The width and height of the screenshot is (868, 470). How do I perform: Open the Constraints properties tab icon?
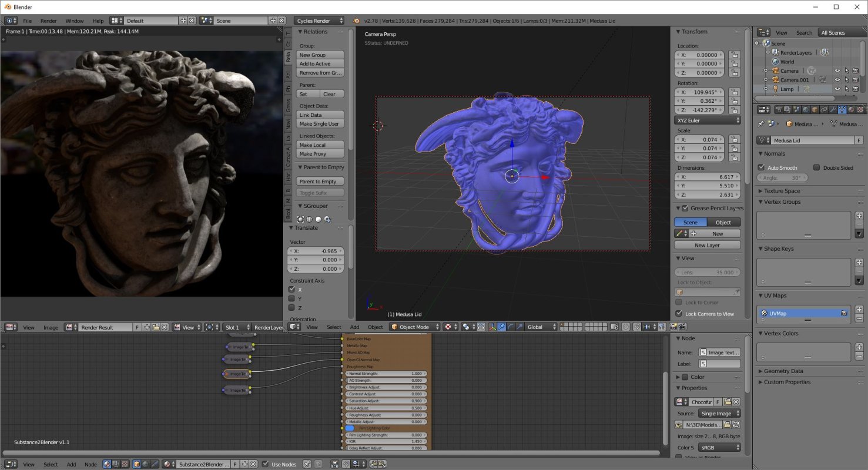click(824, 109)
